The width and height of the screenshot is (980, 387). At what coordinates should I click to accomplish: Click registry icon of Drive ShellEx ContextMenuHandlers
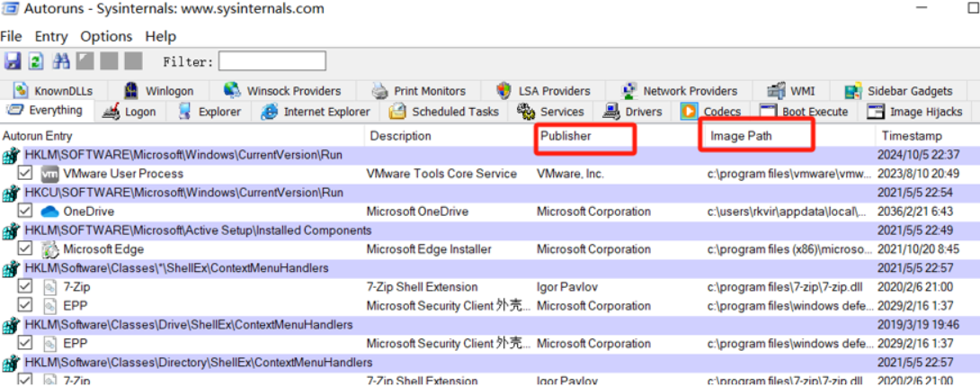pos(11,325)
